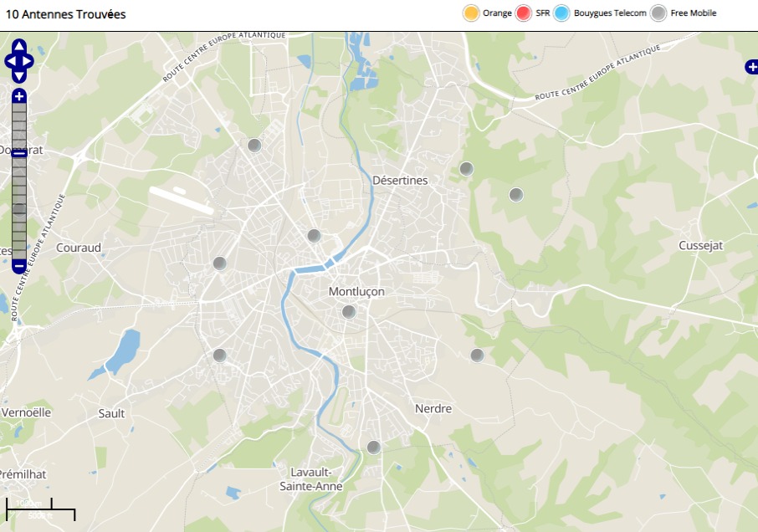Click the northernmost antenna marker
The height and width of the screenshot is (532, 758).
pos(254,145)
